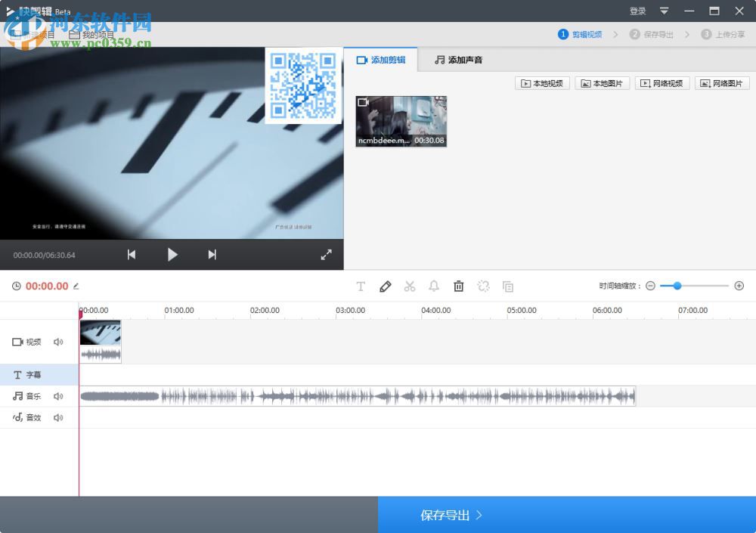Viewport: 756px width, 533px height.
Task: Click the QR code in the preview
Action: 303,86
